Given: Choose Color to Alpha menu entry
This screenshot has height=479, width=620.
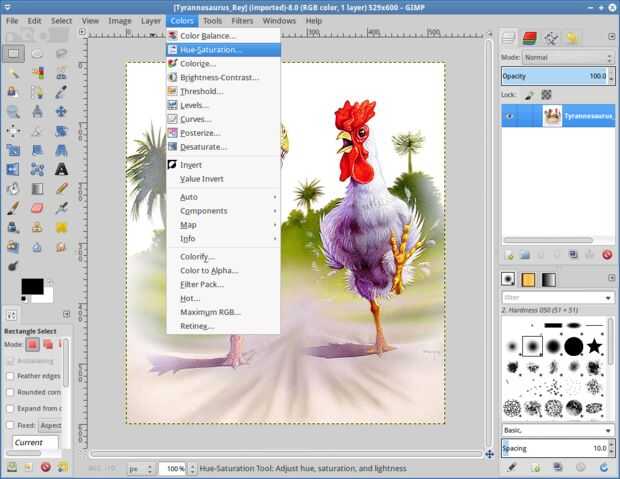Looking at the screenshot, I should [x=223, y=271].
